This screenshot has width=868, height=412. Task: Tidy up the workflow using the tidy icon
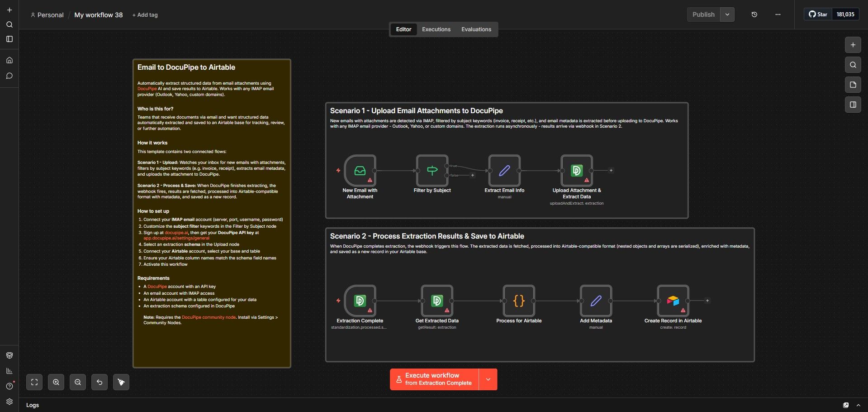(121, 382)
